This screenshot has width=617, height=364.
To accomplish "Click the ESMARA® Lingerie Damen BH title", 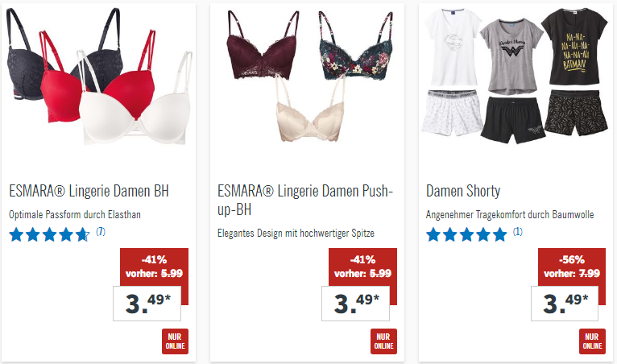I will tap(89, 191).
